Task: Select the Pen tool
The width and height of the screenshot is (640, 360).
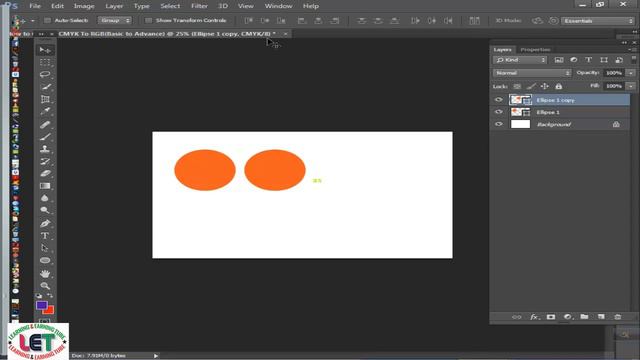Action: [45, 223]
